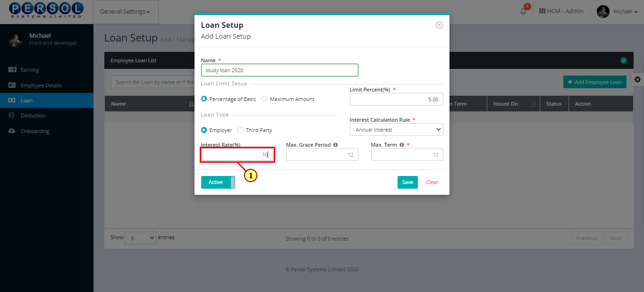Toggle the Active status switch

pos(218,183)
